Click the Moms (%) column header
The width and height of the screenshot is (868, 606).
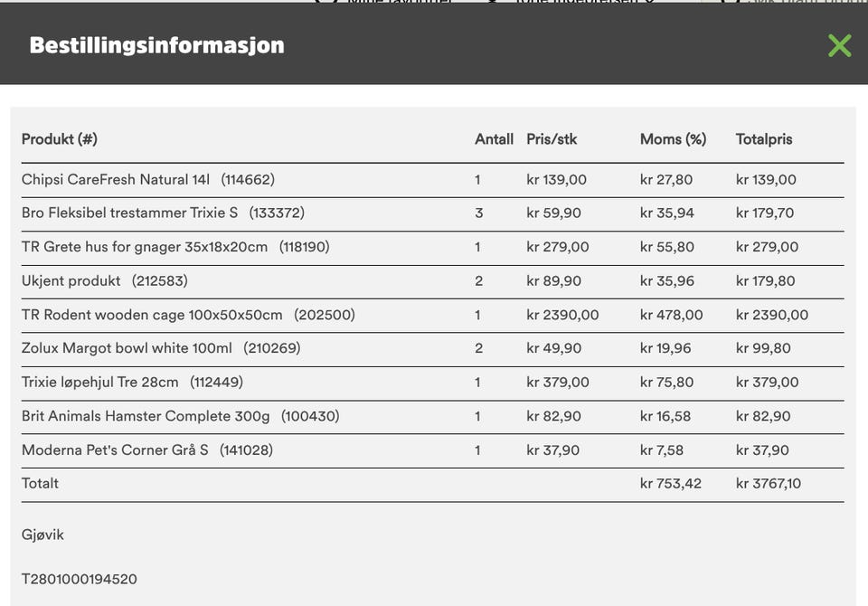pos(673,139)
